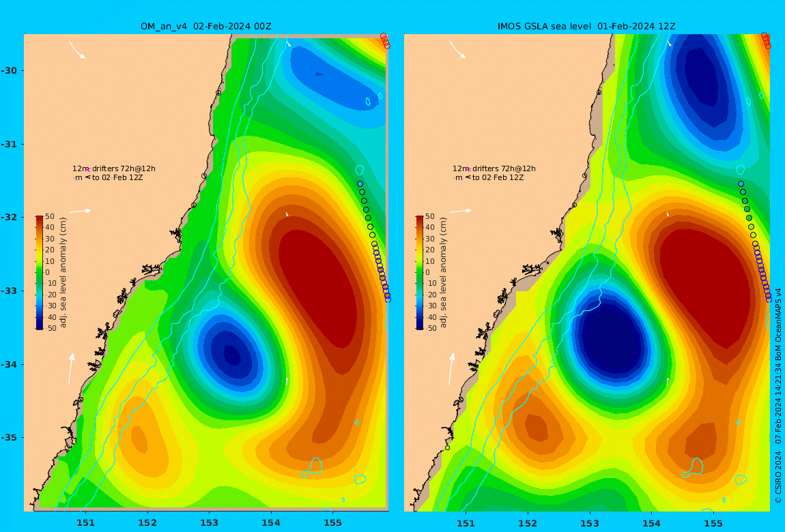Viewport: 785px width, 532px height.
Task: Click the 152 longitude label under the right map
Action: tap(528, 523)
